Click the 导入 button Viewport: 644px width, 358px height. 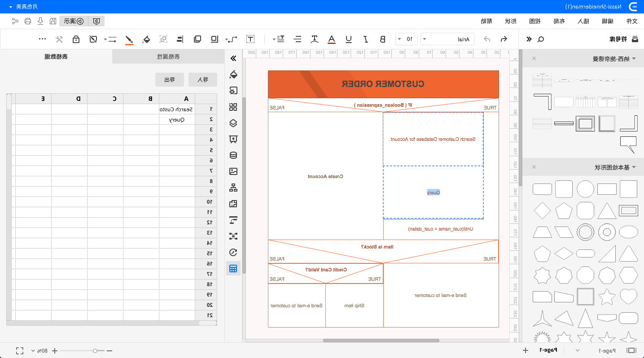coord(203,80)
